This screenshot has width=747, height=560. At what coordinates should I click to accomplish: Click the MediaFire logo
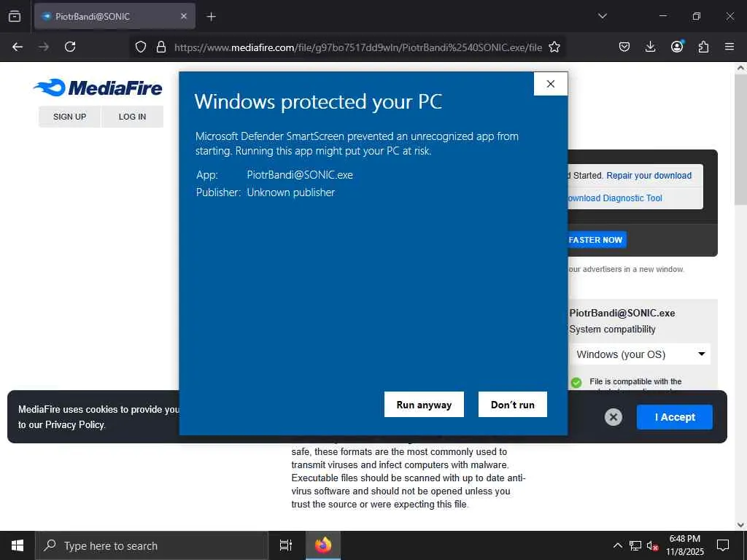[98, 88]
